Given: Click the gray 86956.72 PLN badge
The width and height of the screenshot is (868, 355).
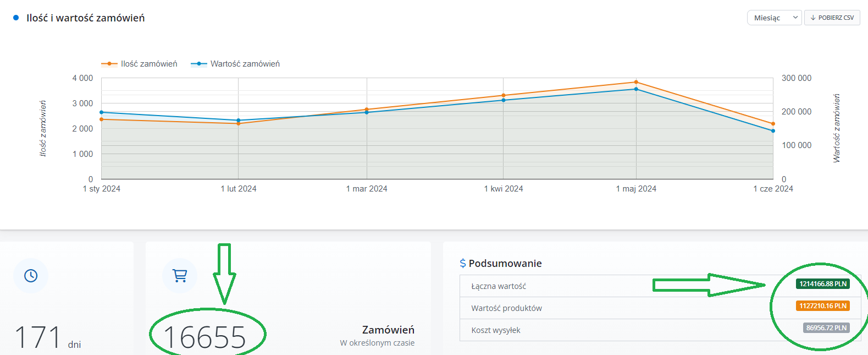Looking at the screenshot, I should [x=826, y=328].
